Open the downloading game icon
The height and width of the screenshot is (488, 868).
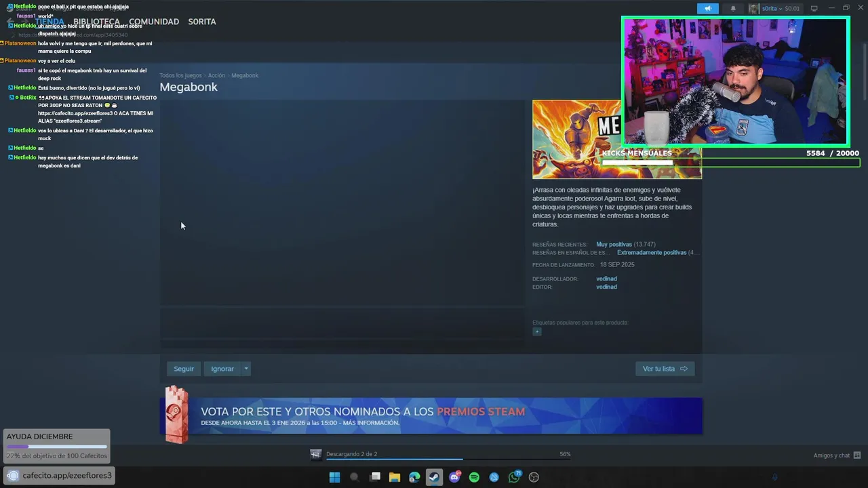pyautogui.click(x=316, y=454)
